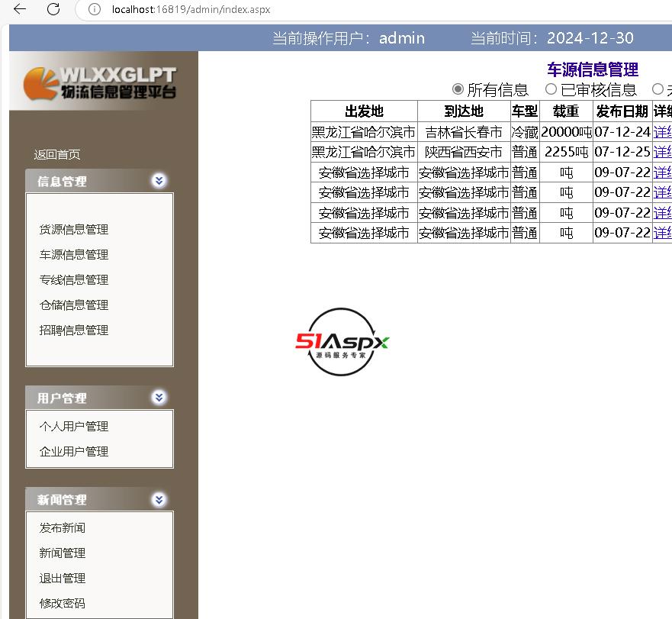Click the address bar URL
Viewport: 672px width, 619px height.
[x=191, y=9]
